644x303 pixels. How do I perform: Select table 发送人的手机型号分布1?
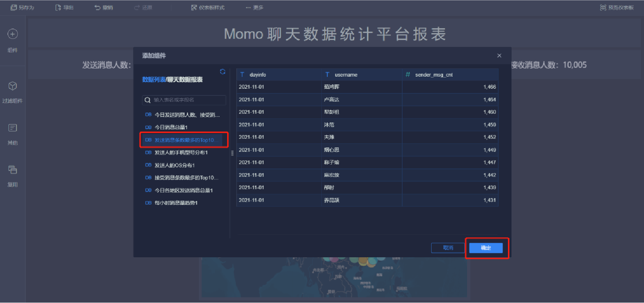click(x=177, y=152)
